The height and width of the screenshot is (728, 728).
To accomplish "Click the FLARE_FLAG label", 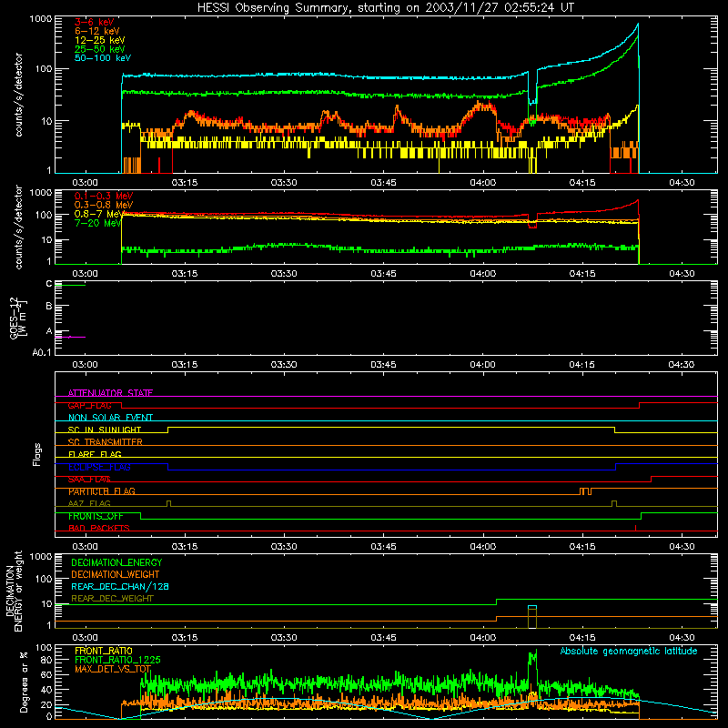I will click(95, 454).
